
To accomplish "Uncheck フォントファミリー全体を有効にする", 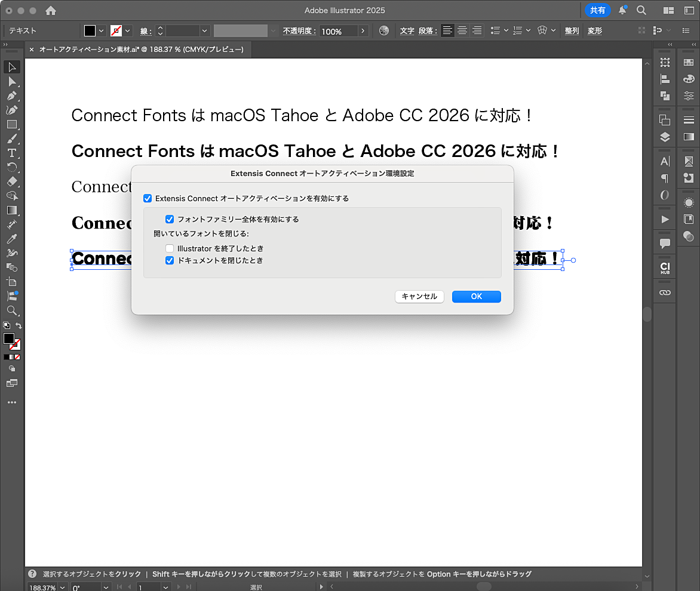I will click(170, 219).
